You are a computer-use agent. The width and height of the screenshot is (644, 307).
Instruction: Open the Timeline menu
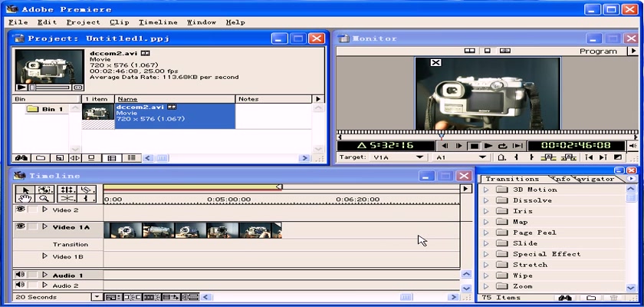[x=158, y=22]
